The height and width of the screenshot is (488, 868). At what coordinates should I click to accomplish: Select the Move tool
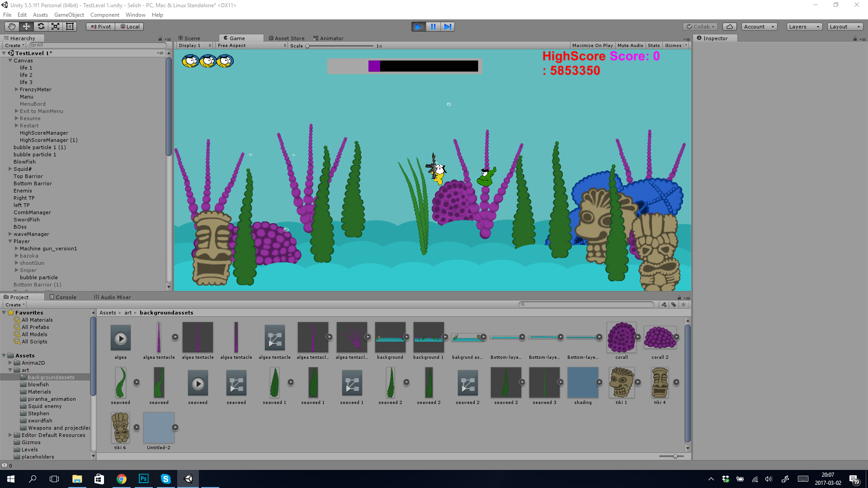(x=26, y=27)
